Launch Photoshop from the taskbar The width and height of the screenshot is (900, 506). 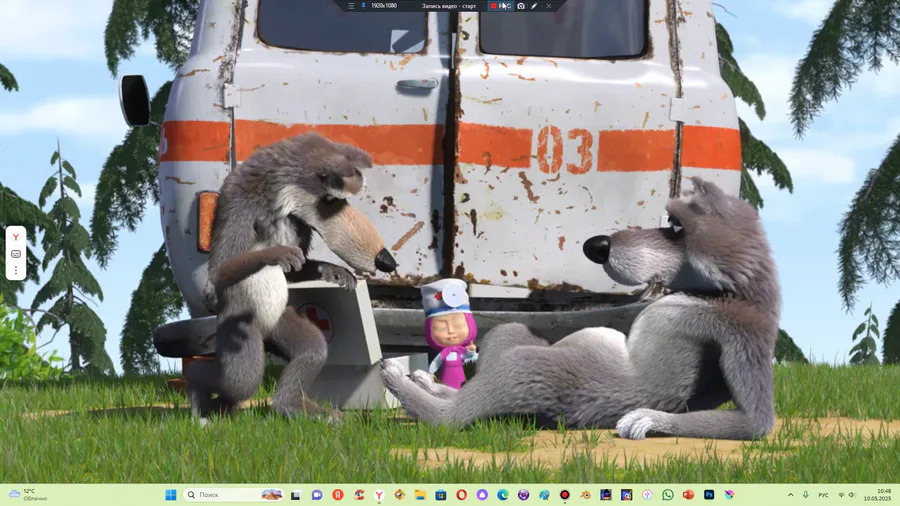click(x=709, y=495)
